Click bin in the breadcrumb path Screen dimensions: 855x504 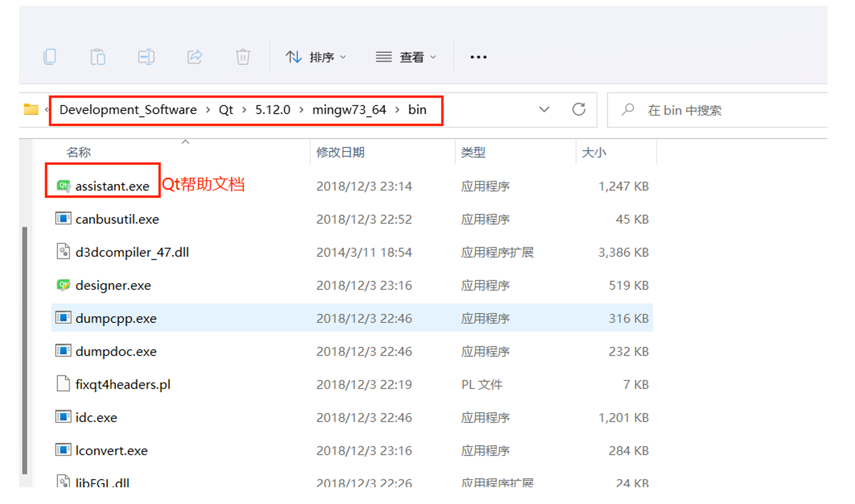[x=417, y=110]
